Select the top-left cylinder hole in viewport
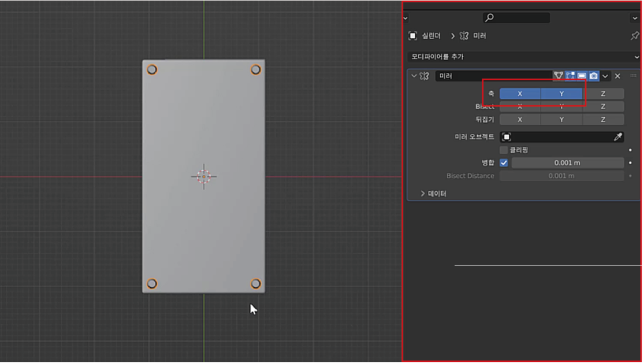 point(152,70)
